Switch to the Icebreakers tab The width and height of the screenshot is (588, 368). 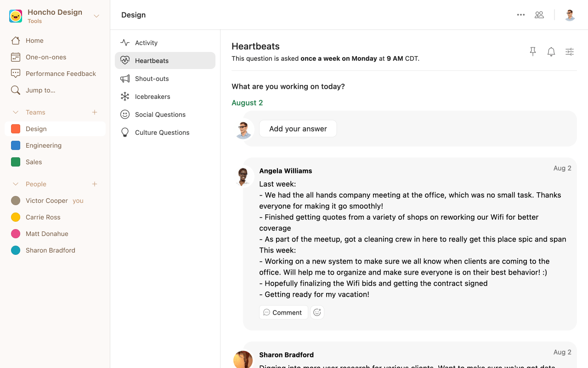(x=165, y=97)
